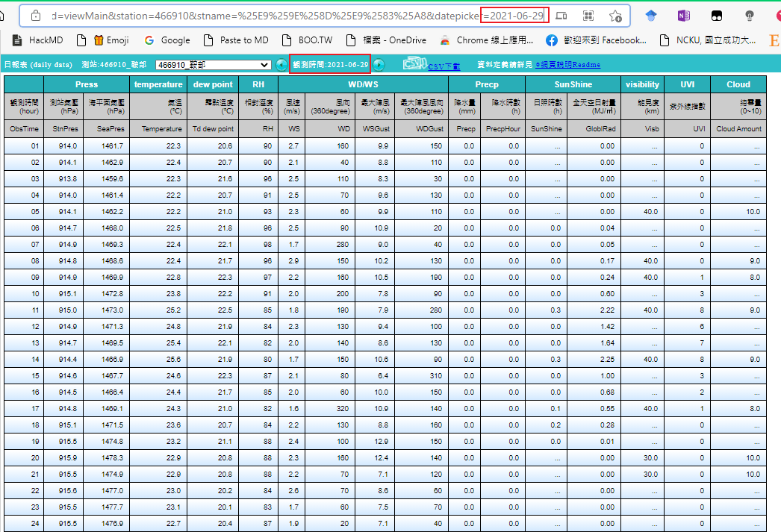Click the bookmark star icon in address bar
The height and width of the screenshot is (532, 781).
(615, 16)
